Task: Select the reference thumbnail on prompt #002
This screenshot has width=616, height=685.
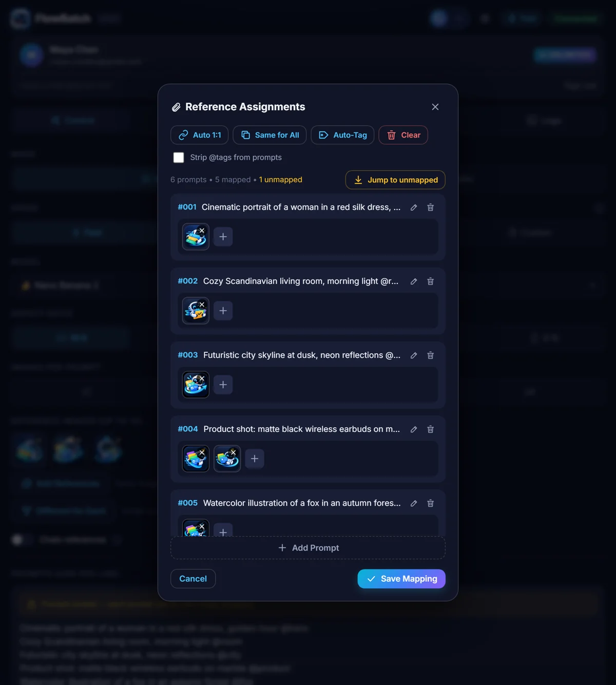Action: click(x=196, y=311)
